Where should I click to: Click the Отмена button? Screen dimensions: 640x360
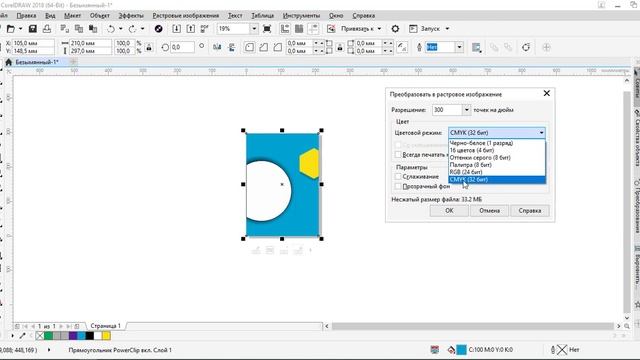coord(489,211)
